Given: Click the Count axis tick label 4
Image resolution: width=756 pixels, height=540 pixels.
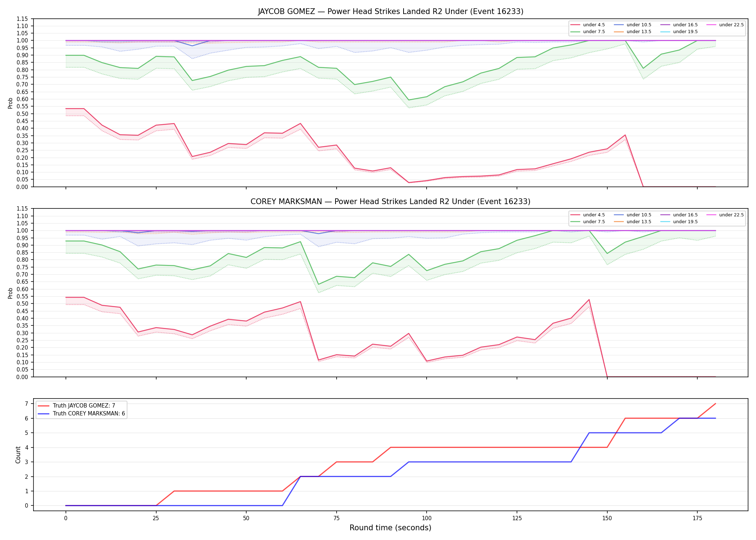Looking at the screenshot, I should pyautogui.click(x=27, y=447).
